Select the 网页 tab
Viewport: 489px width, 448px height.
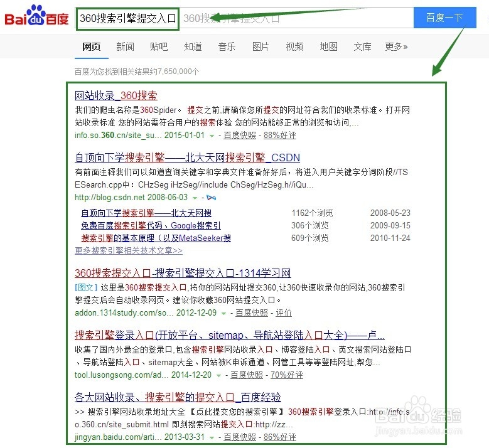[x=92, y=47]
